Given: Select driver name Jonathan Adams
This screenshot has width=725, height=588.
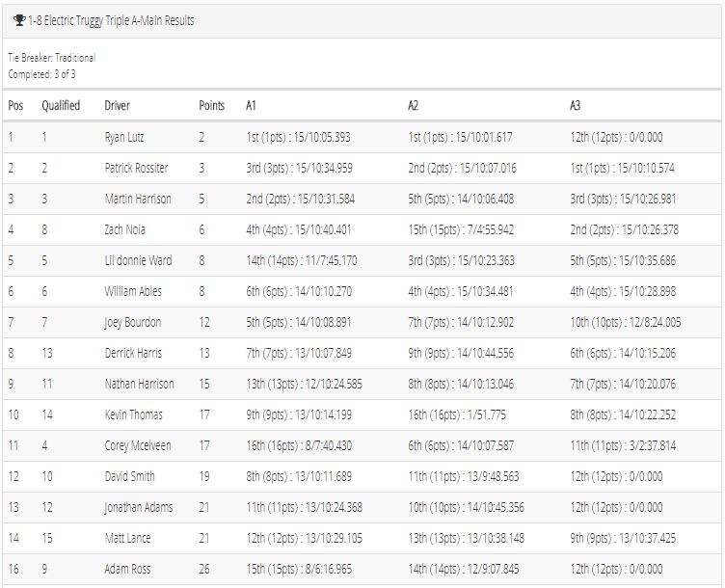Looking at the screenshot, I should click(x=138, y=507).
